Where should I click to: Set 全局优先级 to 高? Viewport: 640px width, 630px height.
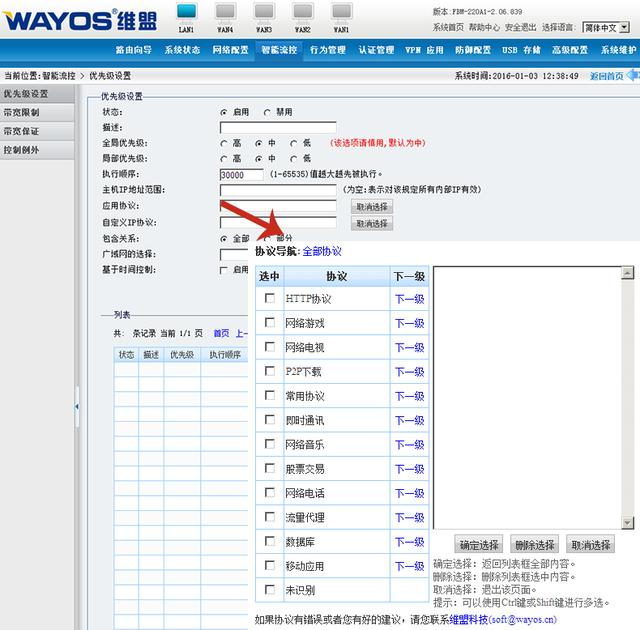point(224,144)
